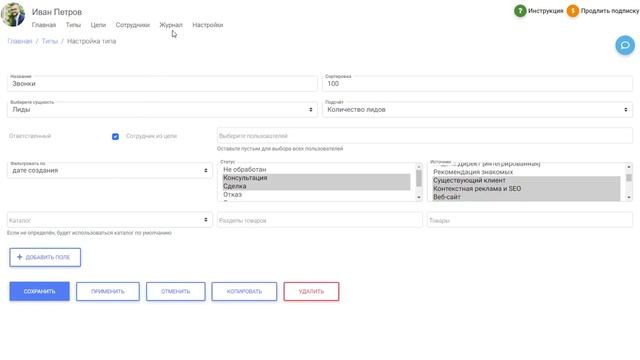Open the Цели menu item
The width and height of the screenshot is (640, 360).
(98, 25)
